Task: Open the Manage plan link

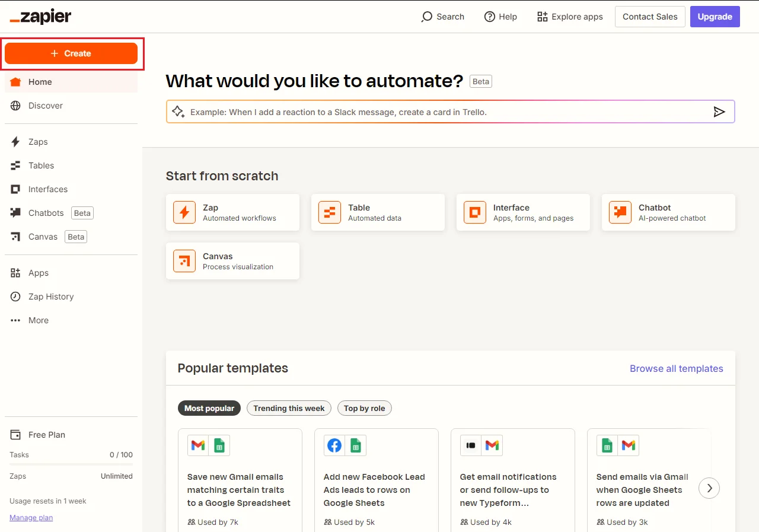Action: coord(31,518)
